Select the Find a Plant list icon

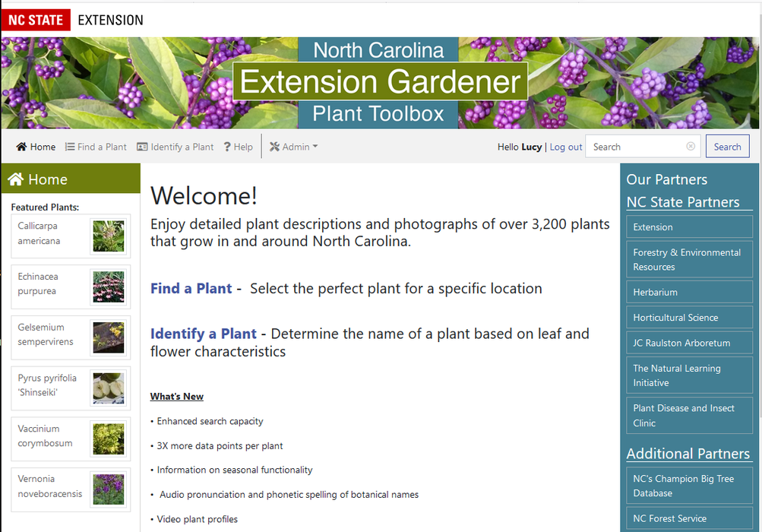click(x=69, y=147)
